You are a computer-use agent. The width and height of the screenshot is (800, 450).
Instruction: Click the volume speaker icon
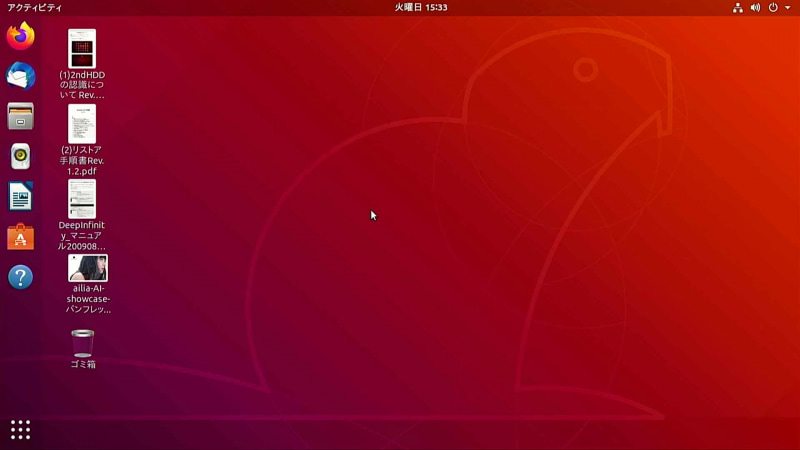(756, 8)
